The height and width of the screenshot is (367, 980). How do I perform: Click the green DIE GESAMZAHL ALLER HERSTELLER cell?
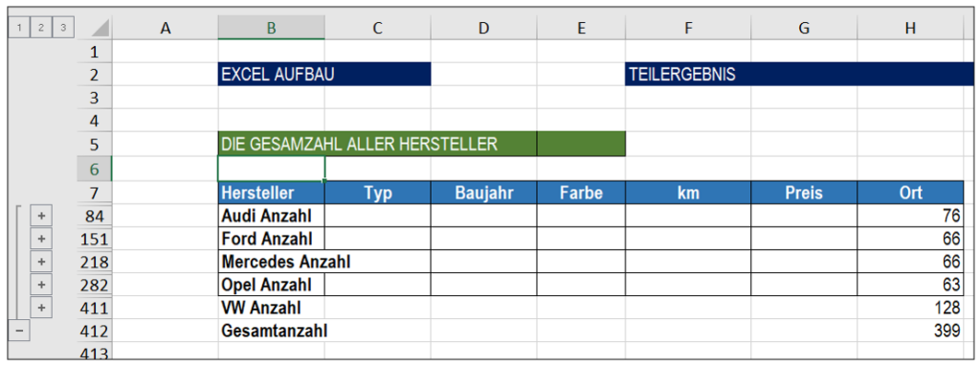click(377, 144)
